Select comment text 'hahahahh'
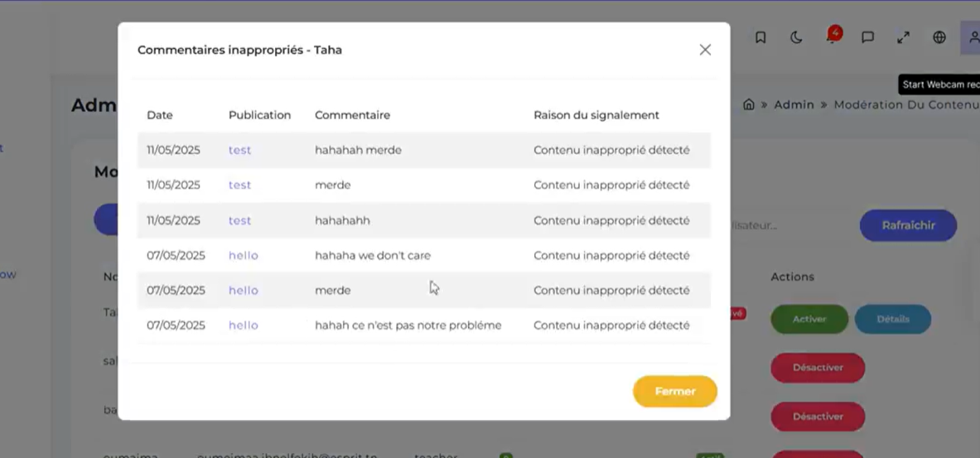 tap(342, 220)
